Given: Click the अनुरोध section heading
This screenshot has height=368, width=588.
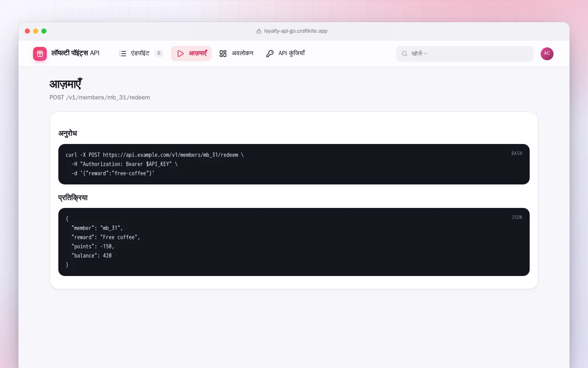Looking at the screenshot, I should pyautogui.click(x=68, y=133).
